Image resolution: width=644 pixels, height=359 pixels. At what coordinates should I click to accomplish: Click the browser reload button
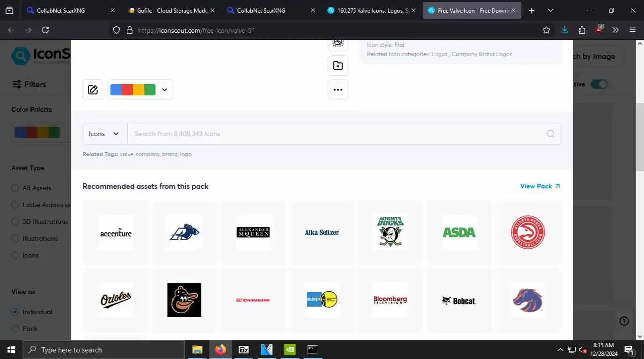[45, 30]
